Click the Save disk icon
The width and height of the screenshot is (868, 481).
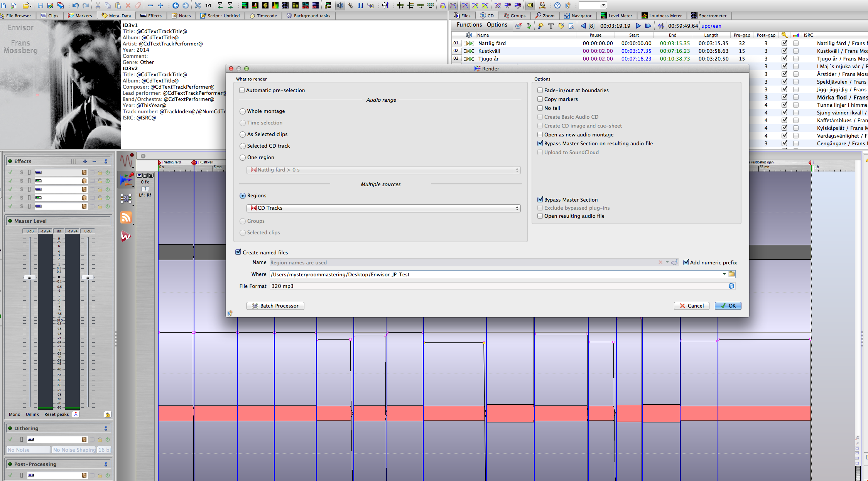(x=40, y=5)
